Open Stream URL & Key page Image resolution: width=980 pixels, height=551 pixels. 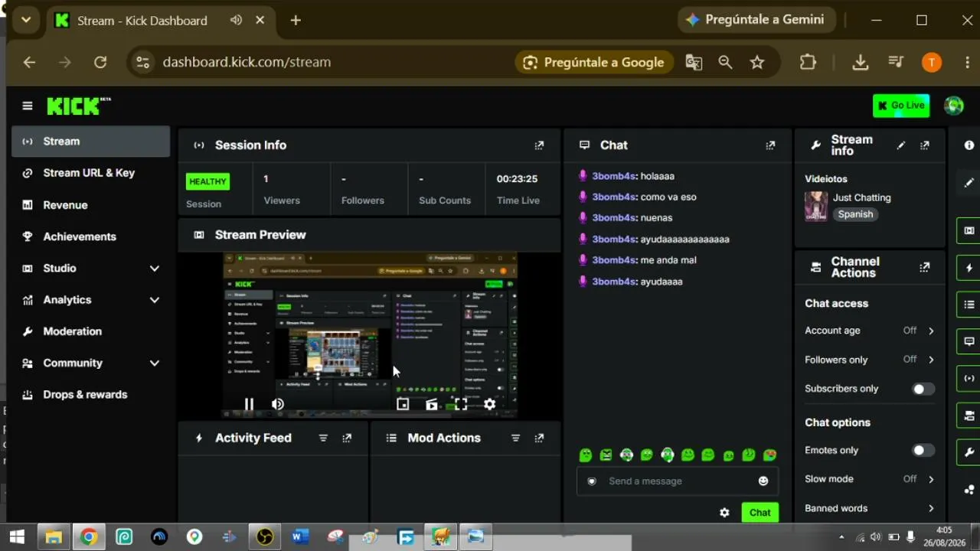tap(90, 173)
